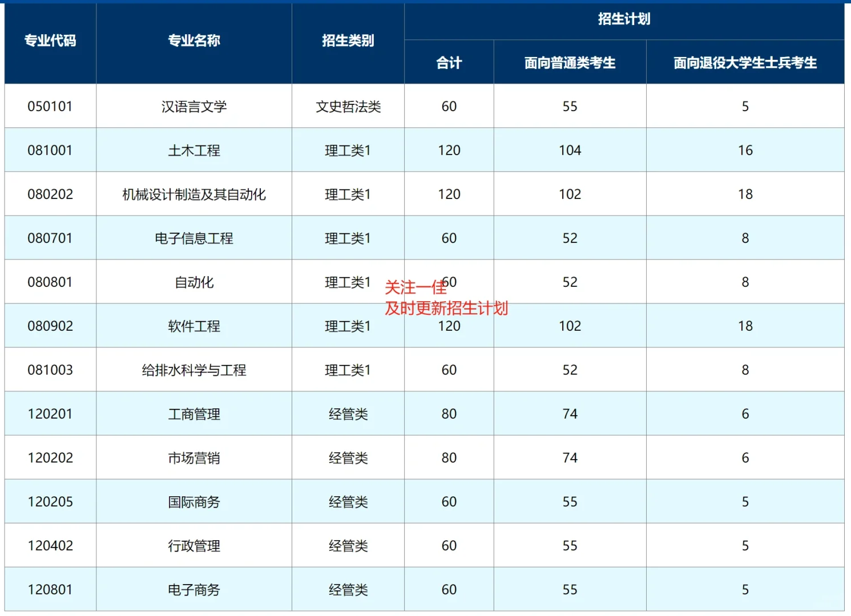Select code cell 080202
851x616 pixels.
point(50,194)
